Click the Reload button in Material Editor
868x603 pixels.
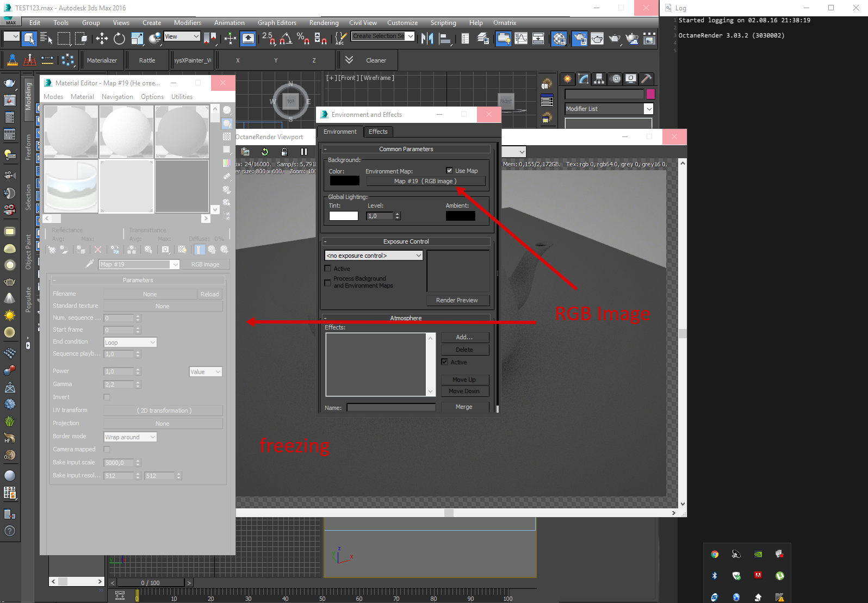click(210, 294)
